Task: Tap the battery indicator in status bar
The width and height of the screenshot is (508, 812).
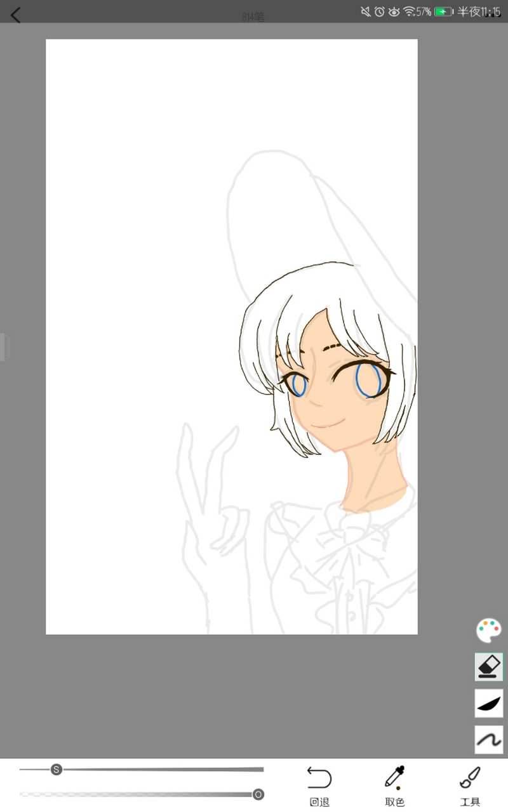Action: pos(443,11)
